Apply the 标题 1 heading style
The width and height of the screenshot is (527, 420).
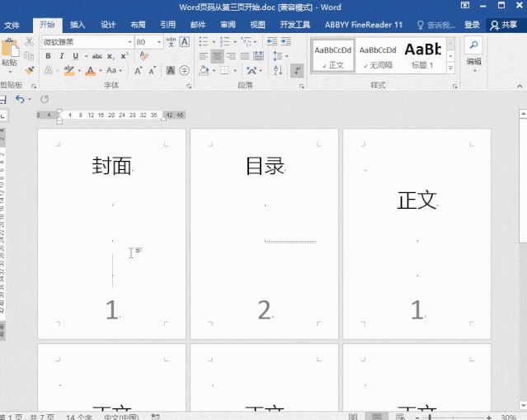(x=423, y=56)
